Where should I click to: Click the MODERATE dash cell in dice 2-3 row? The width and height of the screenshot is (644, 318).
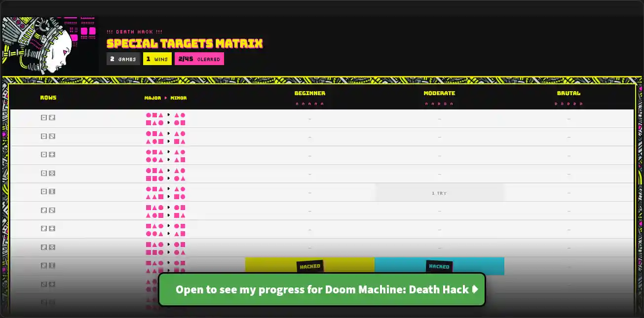(439, 211)
